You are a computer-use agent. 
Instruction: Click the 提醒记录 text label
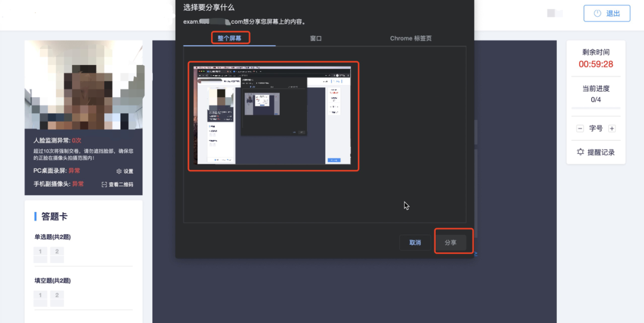(600, 153)
